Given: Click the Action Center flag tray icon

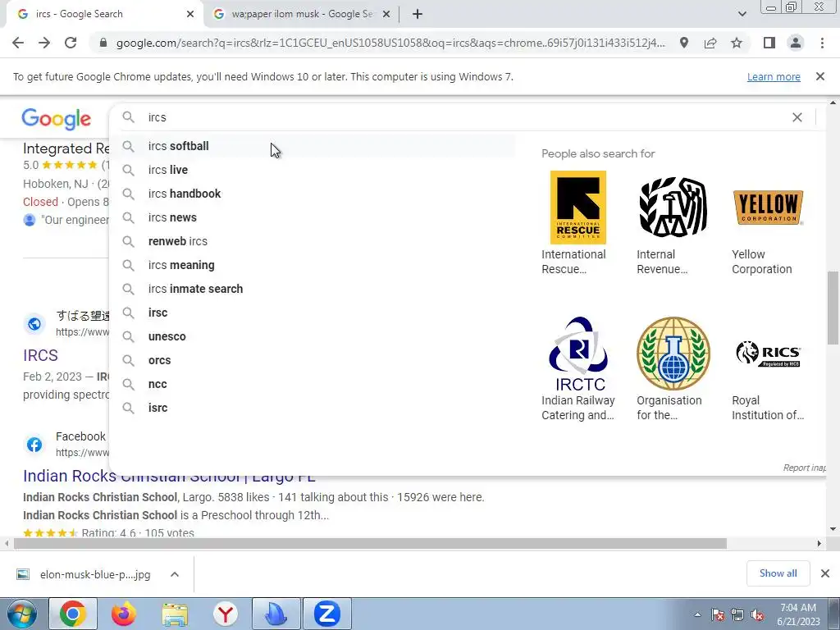Looking at the screenshot, I should pos(717,614).
